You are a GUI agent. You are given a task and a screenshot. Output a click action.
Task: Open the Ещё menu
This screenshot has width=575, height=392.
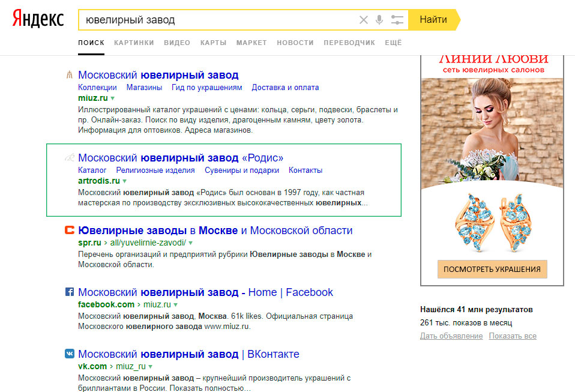pyautogui.click(x=393, y=43)
